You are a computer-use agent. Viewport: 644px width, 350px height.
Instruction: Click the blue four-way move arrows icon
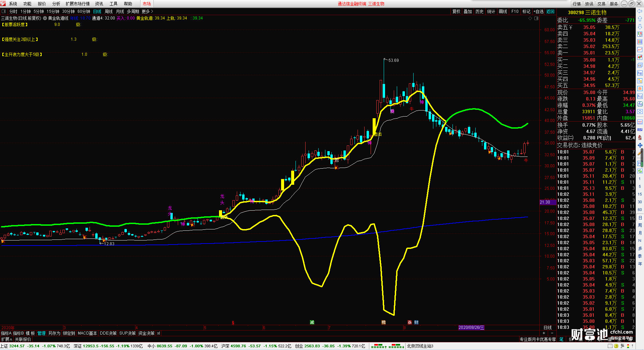(x=640, y=145)
